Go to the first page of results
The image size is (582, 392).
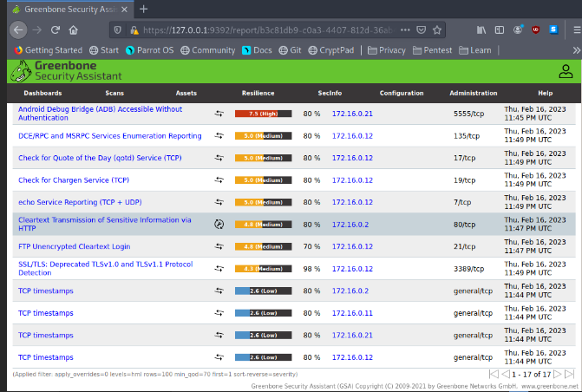tap(492, 374)
